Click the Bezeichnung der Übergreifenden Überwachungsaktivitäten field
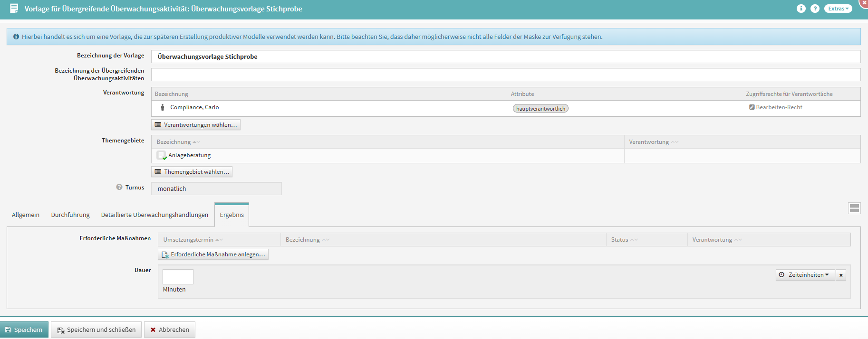 (505, 75)
